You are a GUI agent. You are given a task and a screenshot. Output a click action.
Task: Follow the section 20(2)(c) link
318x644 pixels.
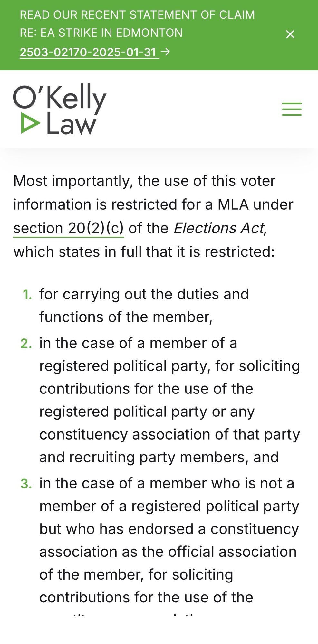point(69,228)
